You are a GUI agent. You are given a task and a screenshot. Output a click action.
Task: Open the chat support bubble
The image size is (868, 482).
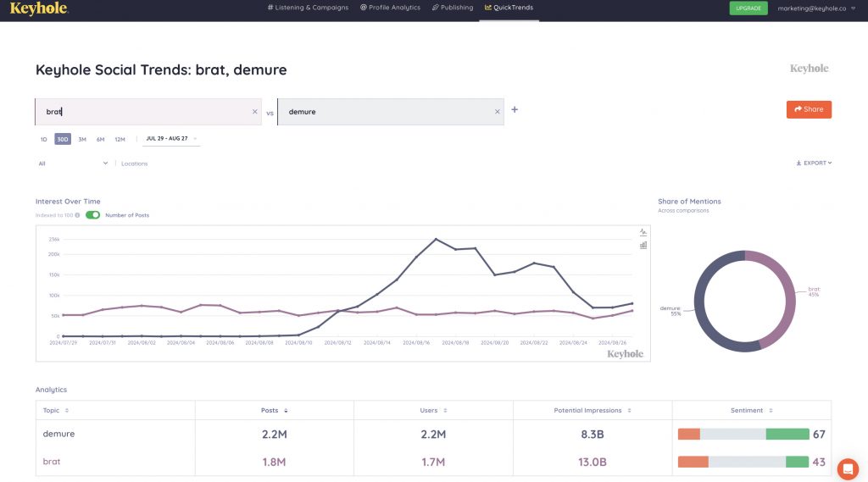[x=848, y=468]
